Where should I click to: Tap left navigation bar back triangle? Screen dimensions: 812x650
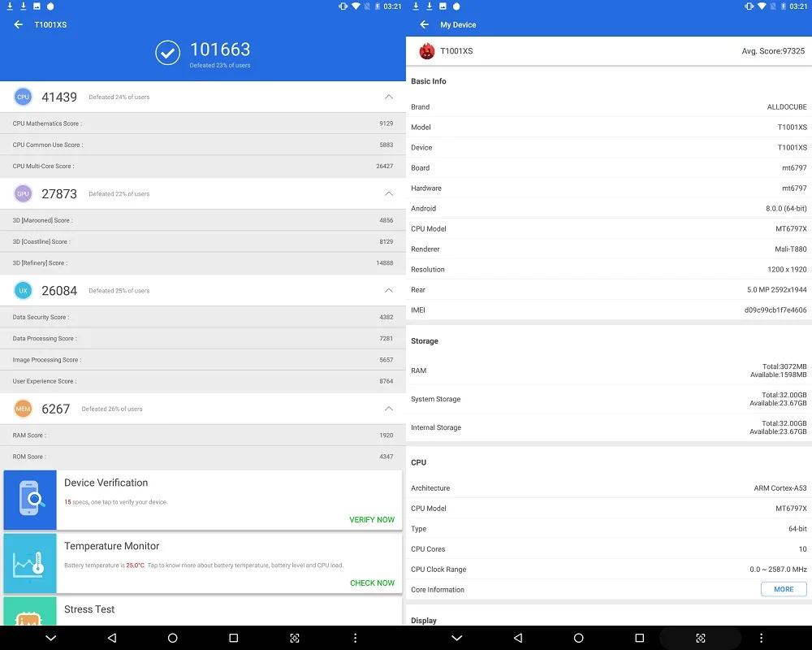[112, 638]
